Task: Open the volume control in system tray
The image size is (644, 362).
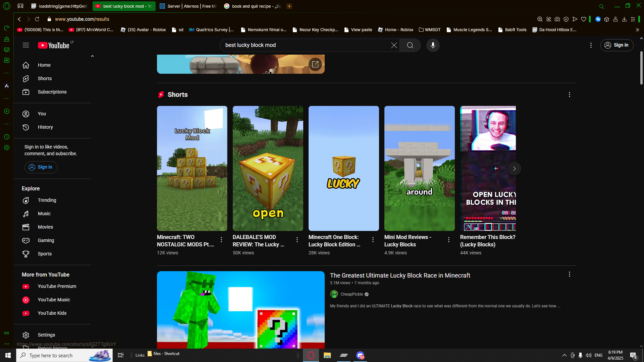Action: point(589,355)
